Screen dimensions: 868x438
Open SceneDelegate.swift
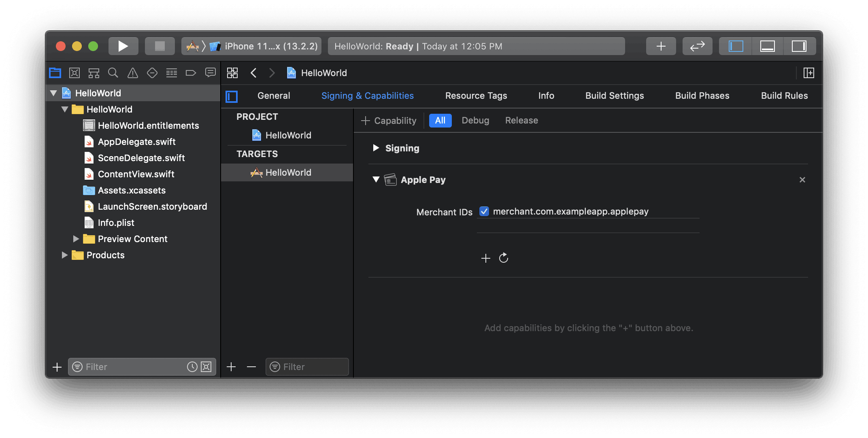click(x=134, y=158)
